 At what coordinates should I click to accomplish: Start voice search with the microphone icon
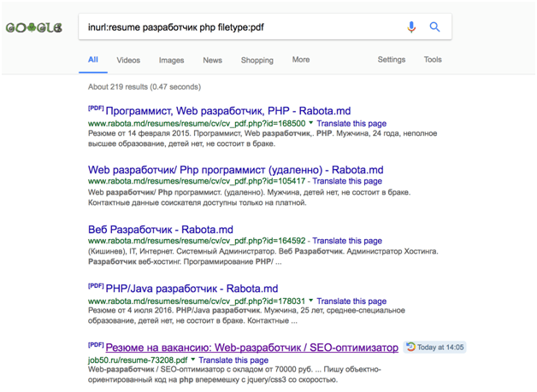[x=411, y=26]
